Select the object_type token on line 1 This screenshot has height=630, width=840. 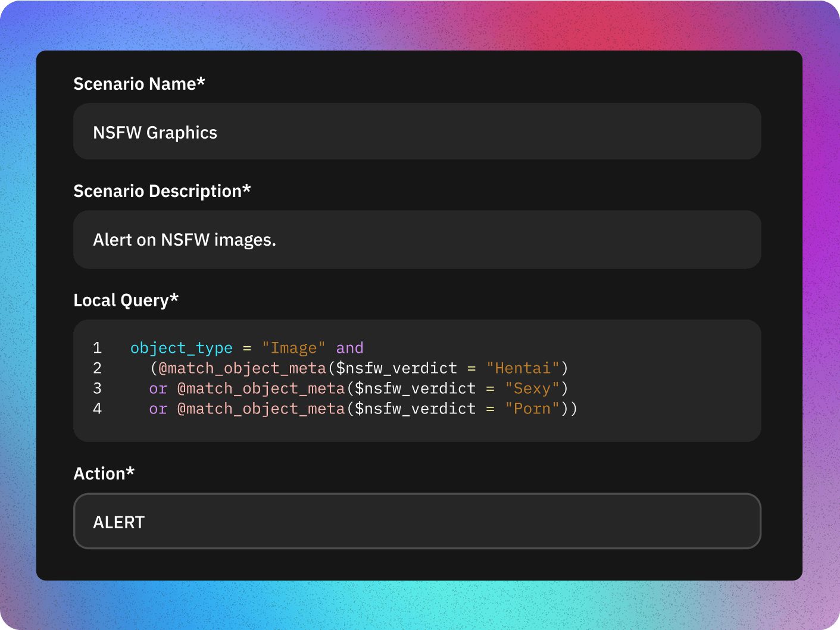coord(181,347)
